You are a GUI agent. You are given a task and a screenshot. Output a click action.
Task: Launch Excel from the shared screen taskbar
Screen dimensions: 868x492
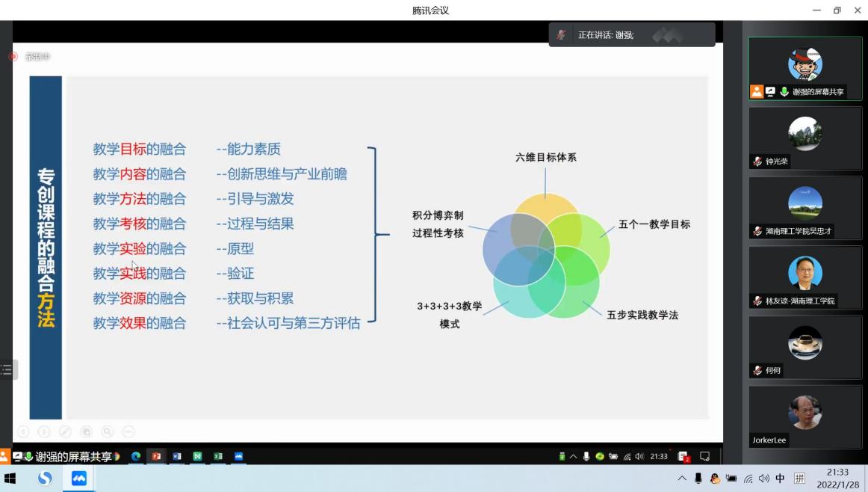click(x=217, y=455)
